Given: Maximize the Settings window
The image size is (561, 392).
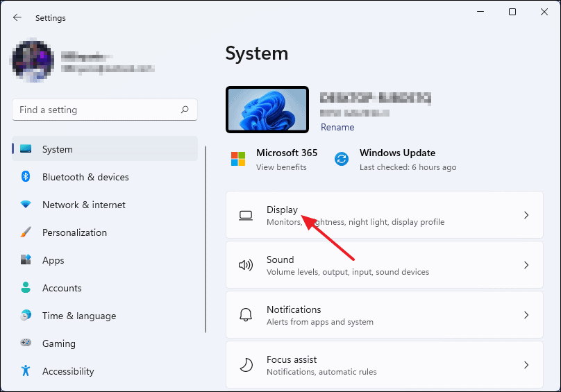Looking at the screenshot, I should point(512,12).
